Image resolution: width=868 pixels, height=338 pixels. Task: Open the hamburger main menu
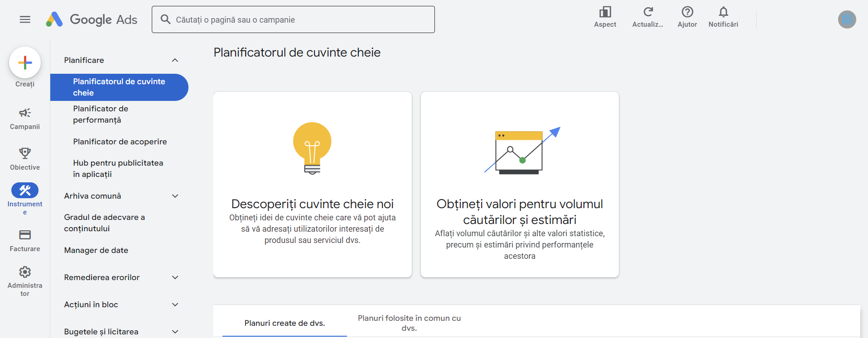click(x=25, y=19)
